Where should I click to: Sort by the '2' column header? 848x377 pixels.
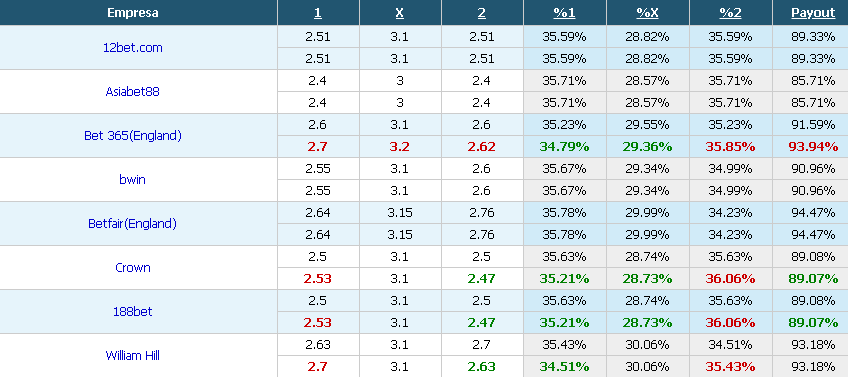[481, 13]
